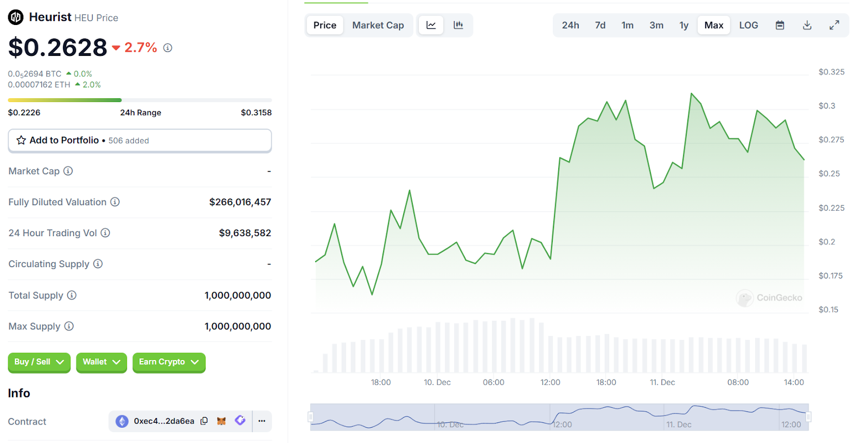Set chart range to 24h

coord(570,25)
